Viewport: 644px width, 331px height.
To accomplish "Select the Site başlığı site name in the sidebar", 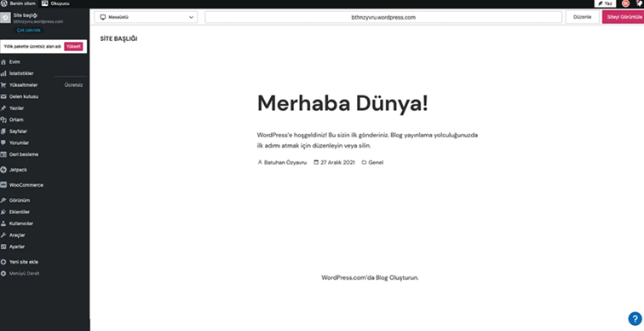I will pos(25,15).
